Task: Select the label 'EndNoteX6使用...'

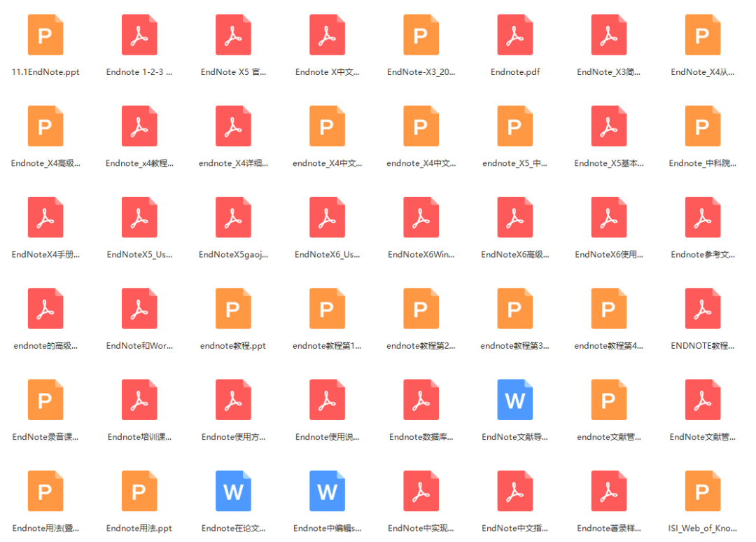Action: [x=609, y=255]
